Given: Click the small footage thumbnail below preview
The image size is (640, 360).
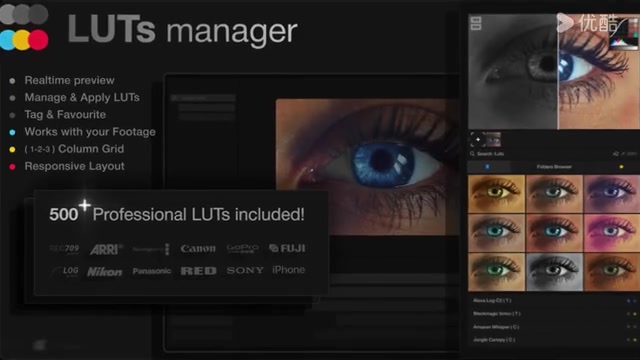Looking at the screenshot, I should coord(493,140).
